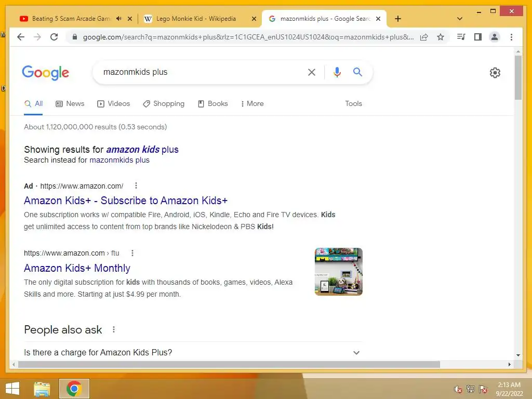Select the News results tab

click(70, 103)
